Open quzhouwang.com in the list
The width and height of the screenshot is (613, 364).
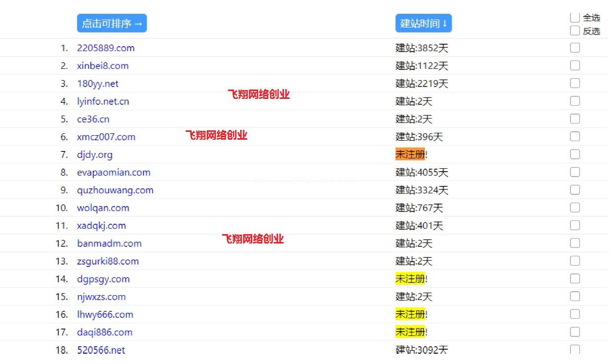115,190
